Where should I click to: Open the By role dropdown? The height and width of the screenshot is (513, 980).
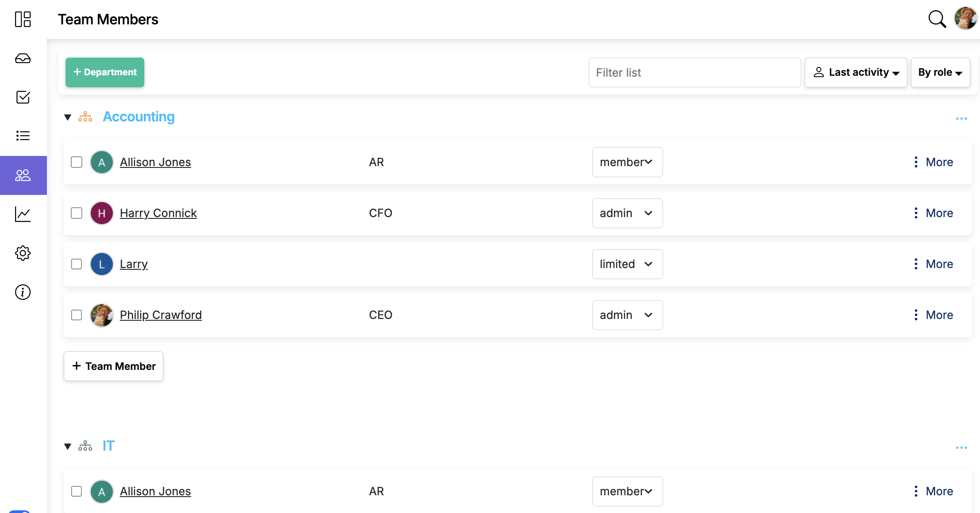point(940,72)
